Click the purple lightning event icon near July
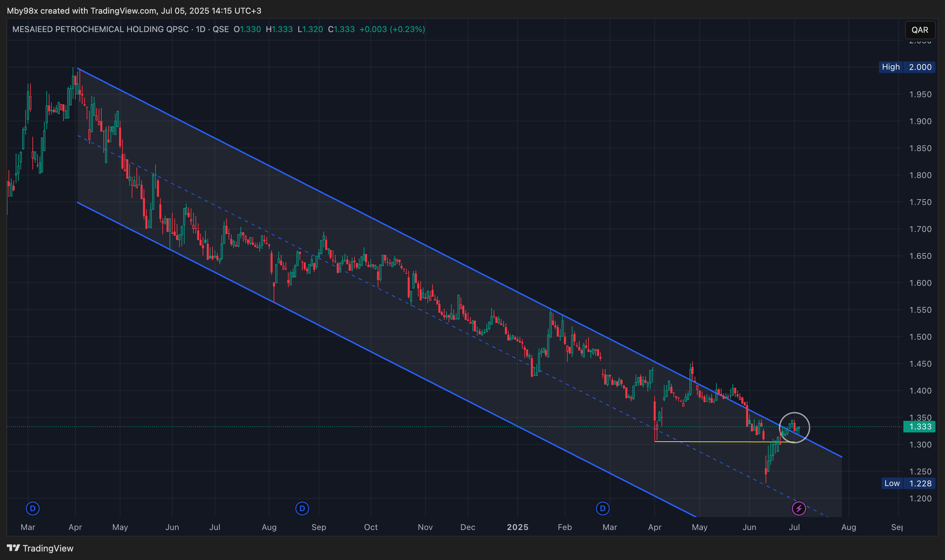The image size is (945, 560). 799,508
